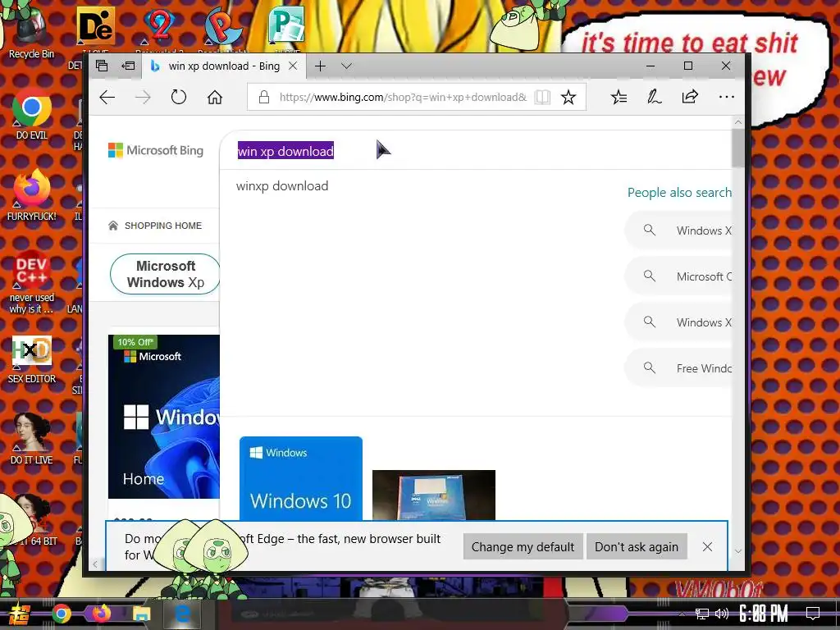Open the Action Center notifications icon
The height and width of the screenshot is (630, 840).
[x=813, y=614]
